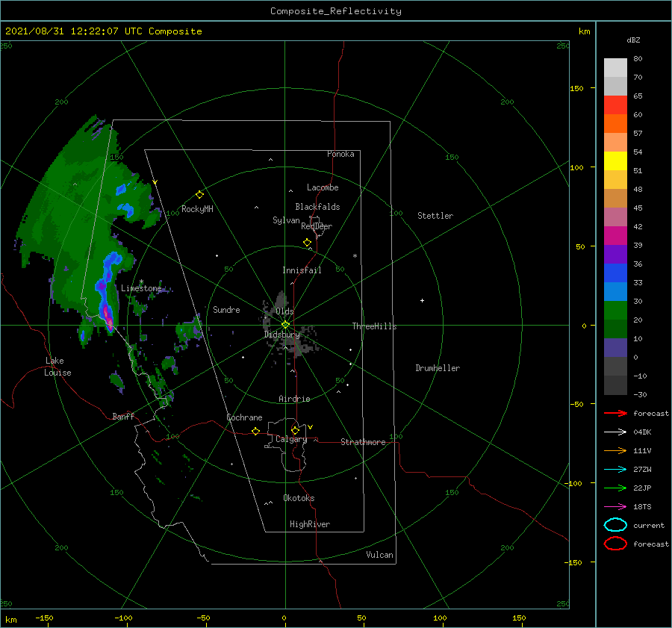Click the Okotoks town label
This screenshot has height=628, width=672.
click(299, 498)
